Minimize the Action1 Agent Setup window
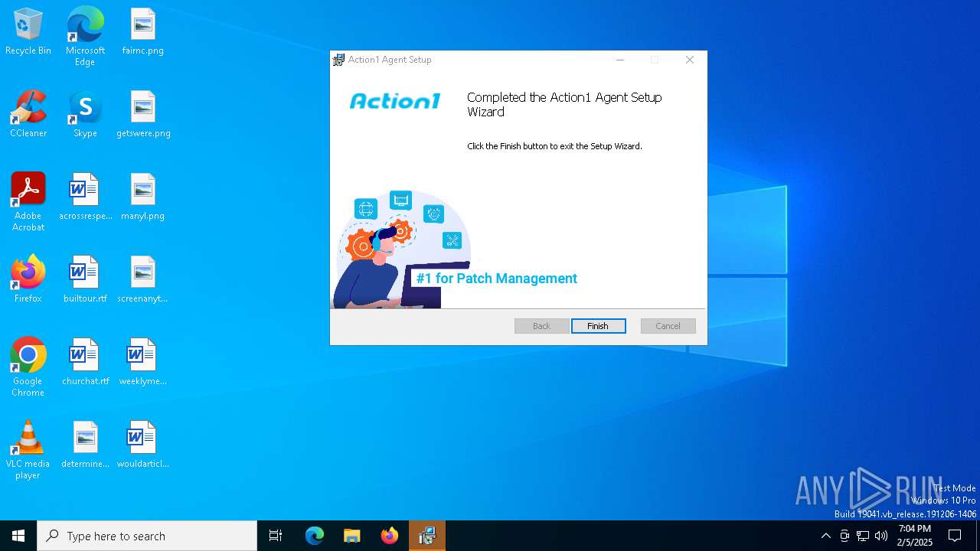 tap(620, 60)
